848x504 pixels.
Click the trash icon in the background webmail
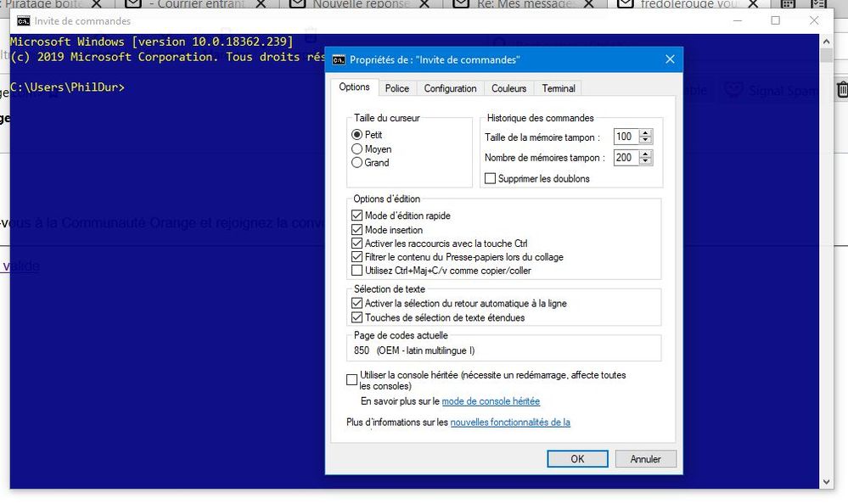click(x=841, y=89)
